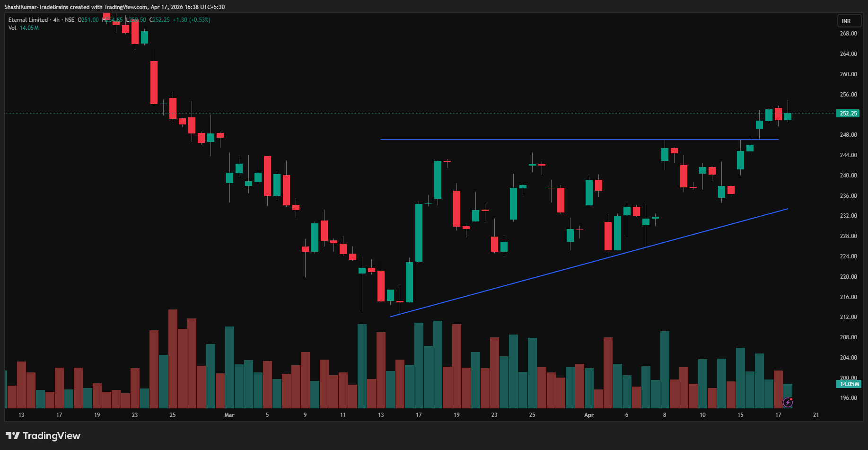
Task: Select the blue horizontal resistance line
Action: point(520,140)
